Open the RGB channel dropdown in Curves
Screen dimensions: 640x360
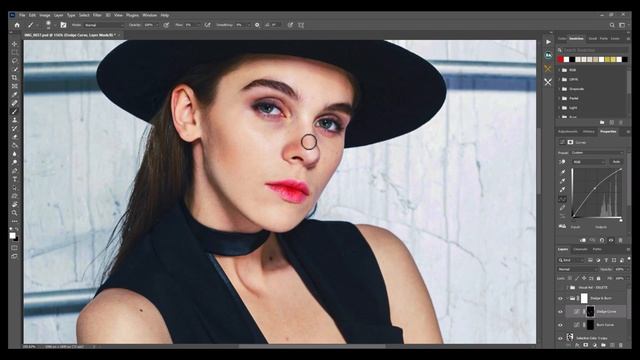pyautogui.click(x=589, y=162)
